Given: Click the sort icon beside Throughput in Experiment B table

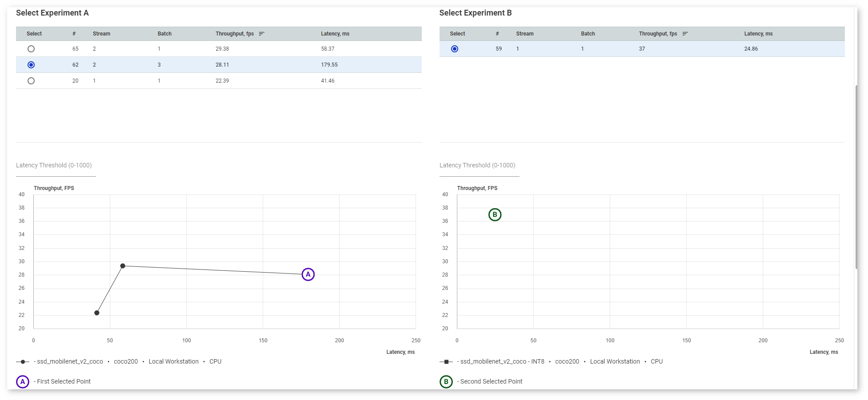Looking at the screenshot, I should click(x=685, y=33).
